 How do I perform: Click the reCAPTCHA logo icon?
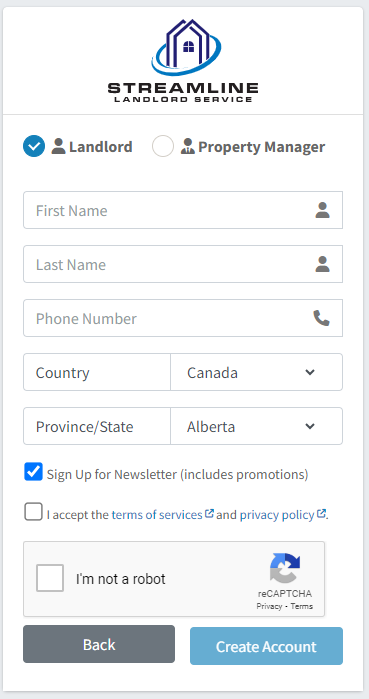coord(285,568)
